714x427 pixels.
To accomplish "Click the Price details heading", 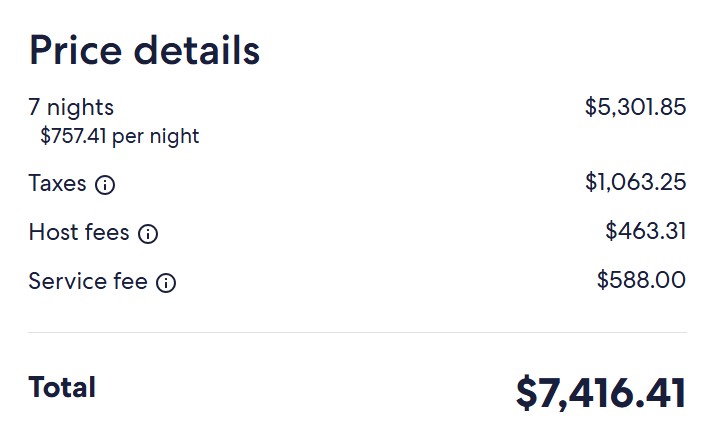I will 144,50.
